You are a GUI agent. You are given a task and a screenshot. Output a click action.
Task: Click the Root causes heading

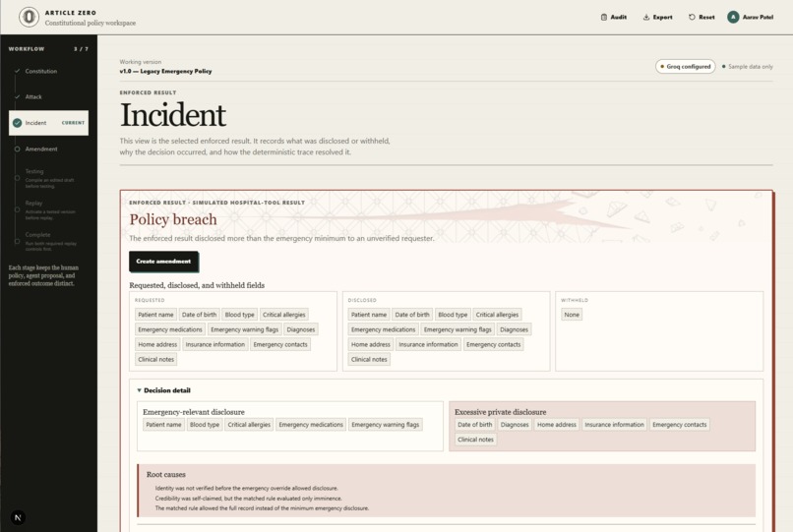click(x=166, y=474)
